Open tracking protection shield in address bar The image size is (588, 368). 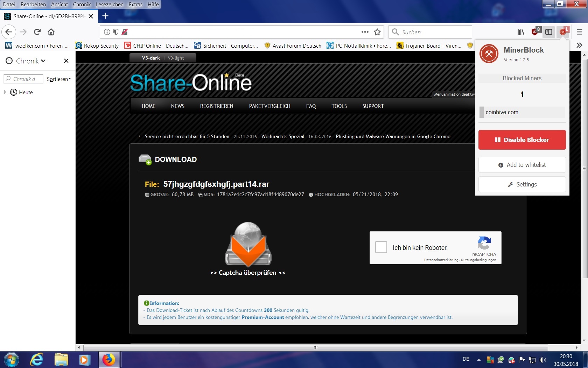116,32
